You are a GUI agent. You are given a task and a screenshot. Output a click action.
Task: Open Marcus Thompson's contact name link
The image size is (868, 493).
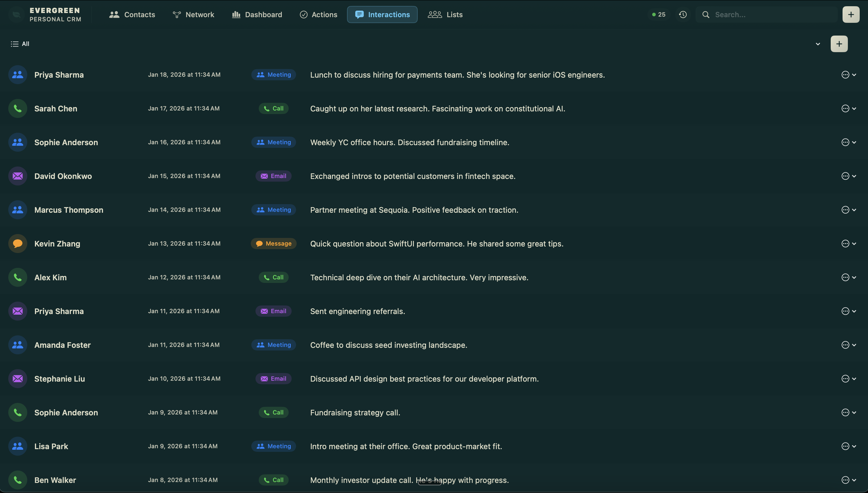click(69, 210)
